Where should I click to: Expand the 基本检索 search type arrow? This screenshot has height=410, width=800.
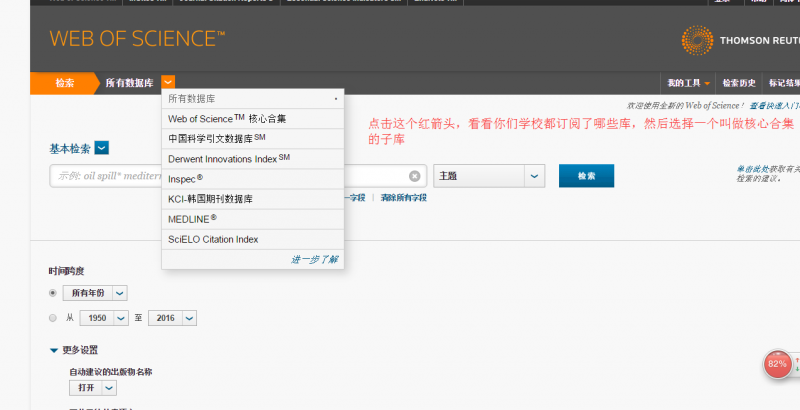tap(102, 148)
